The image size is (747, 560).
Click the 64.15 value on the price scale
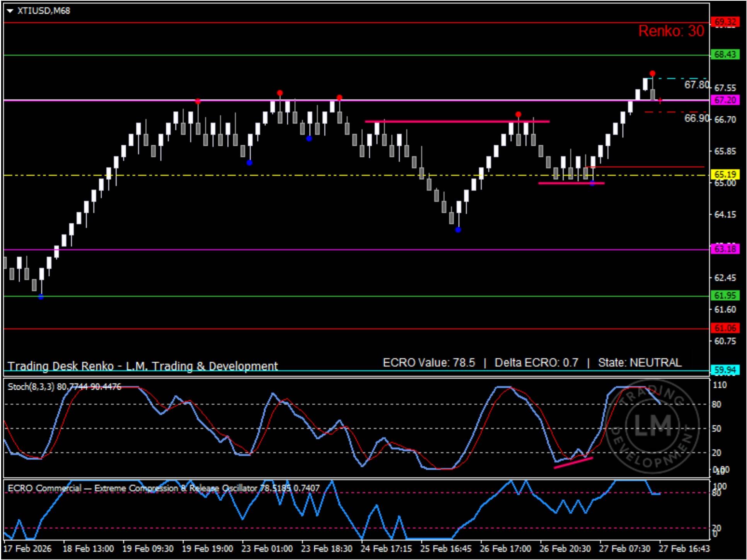tap(725, 214)
